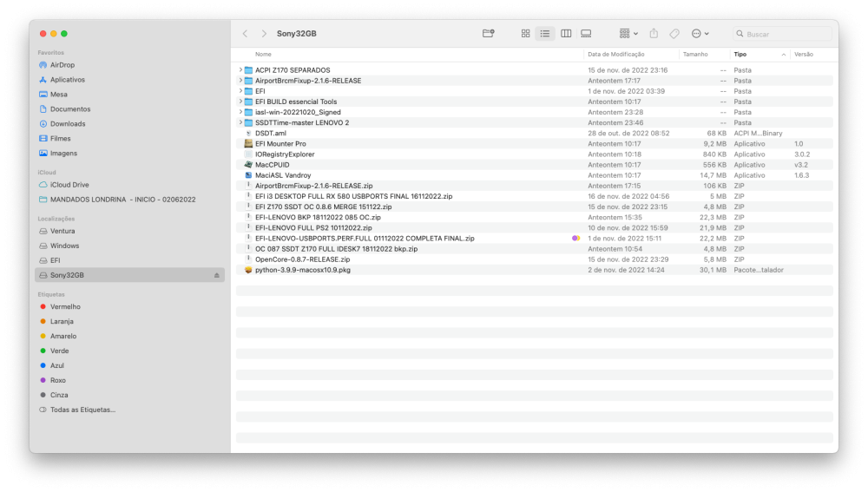Open iCloud Drive in the sidebar
Image resolution: width=868 pixels, height=492 pixels.
click(69, 185)
